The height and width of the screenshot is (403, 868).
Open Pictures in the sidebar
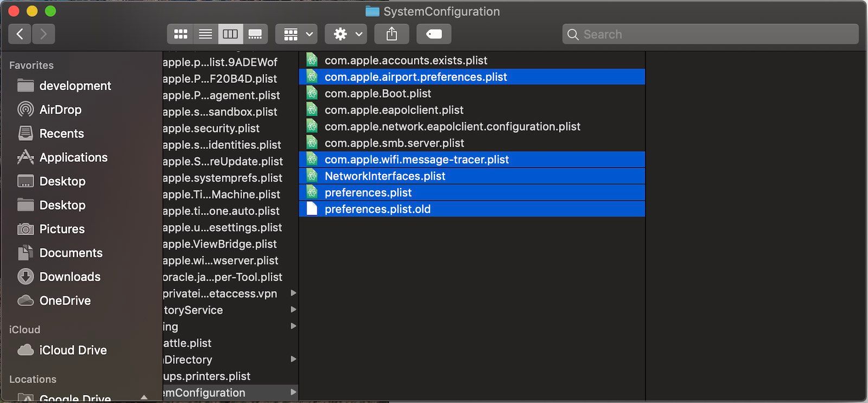point(51,229)
